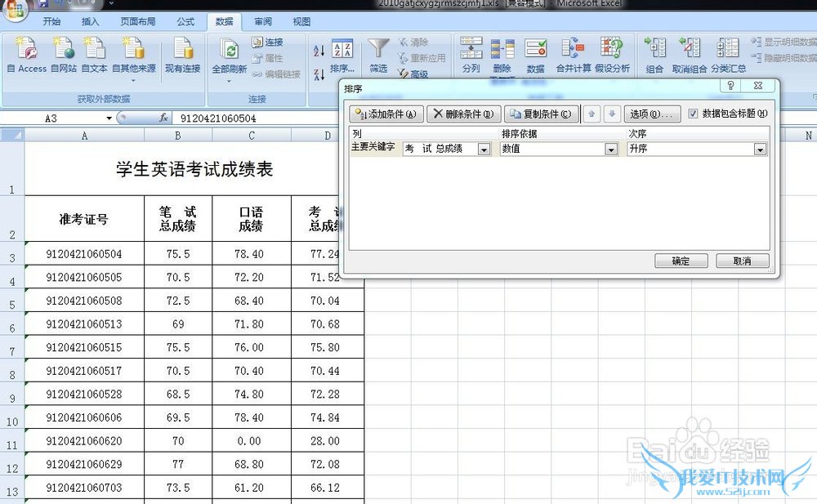Click the 分列 text to columns icon

point(471,51)
